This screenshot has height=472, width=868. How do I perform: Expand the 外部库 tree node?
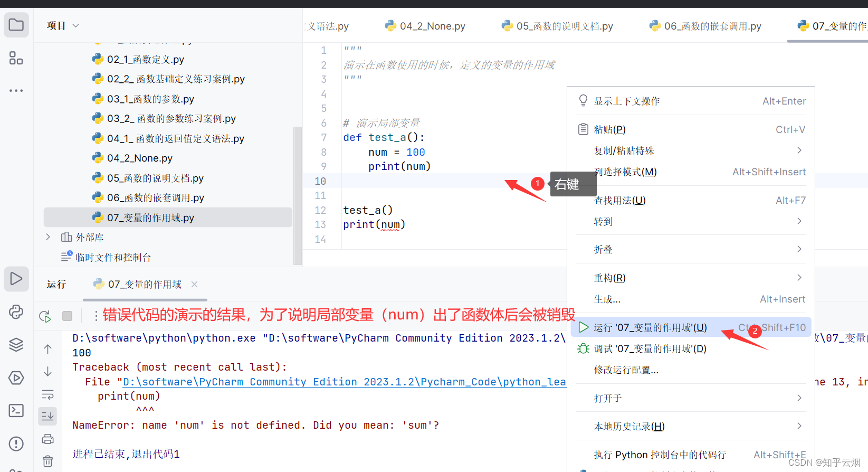coord(48,237)
